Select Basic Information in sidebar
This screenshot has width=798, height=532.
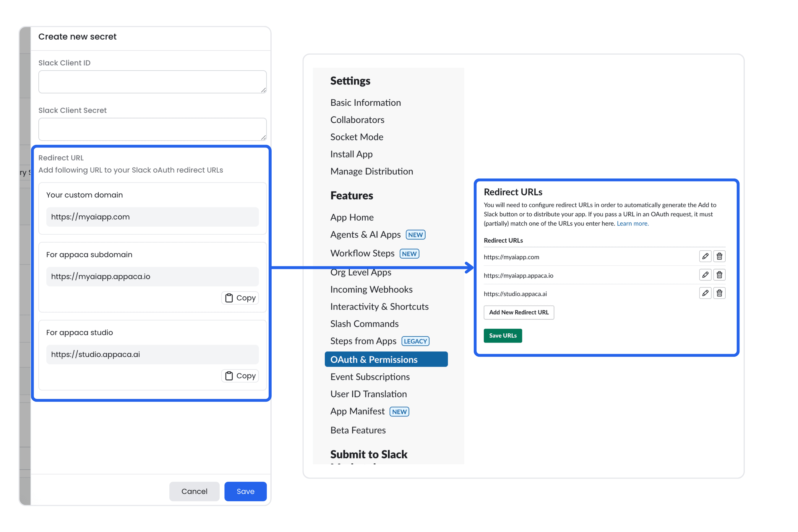pyautogui.click(x=365, y=103)
